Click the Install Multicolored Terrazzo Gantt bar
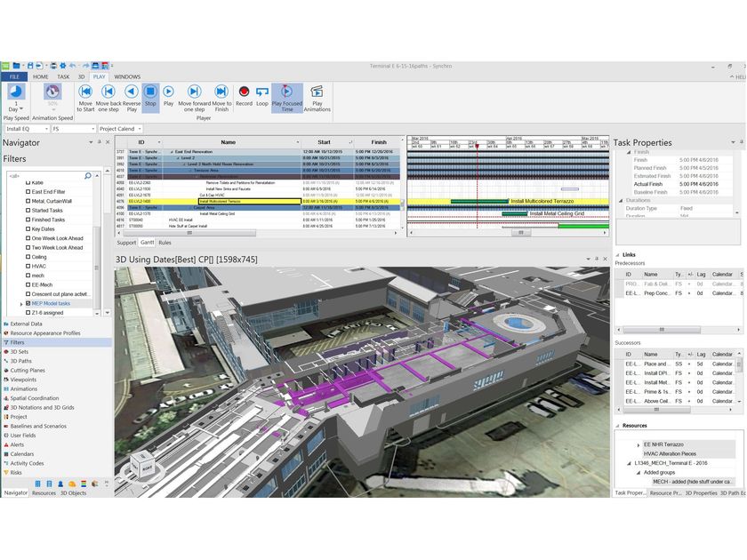Image resolution: width=747 pixels, height=560 pixels. click(478, 202)
